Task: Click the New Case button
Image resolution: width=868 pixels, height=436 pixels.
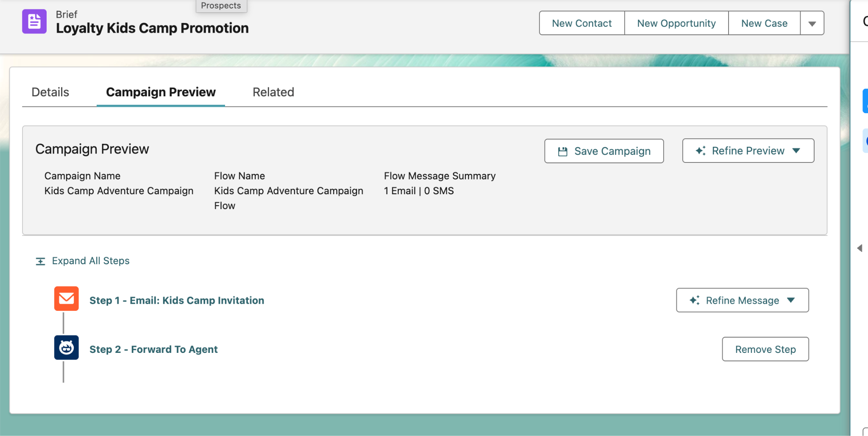Action: (x=764, y=23)
